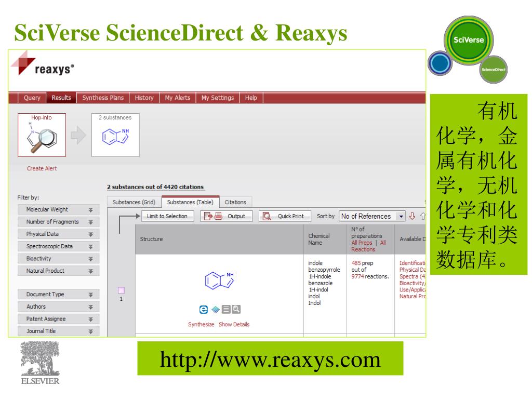The image size is (532, 399).
Task: Click the gray list icon under structure
Action: click(x=226, y=310)
